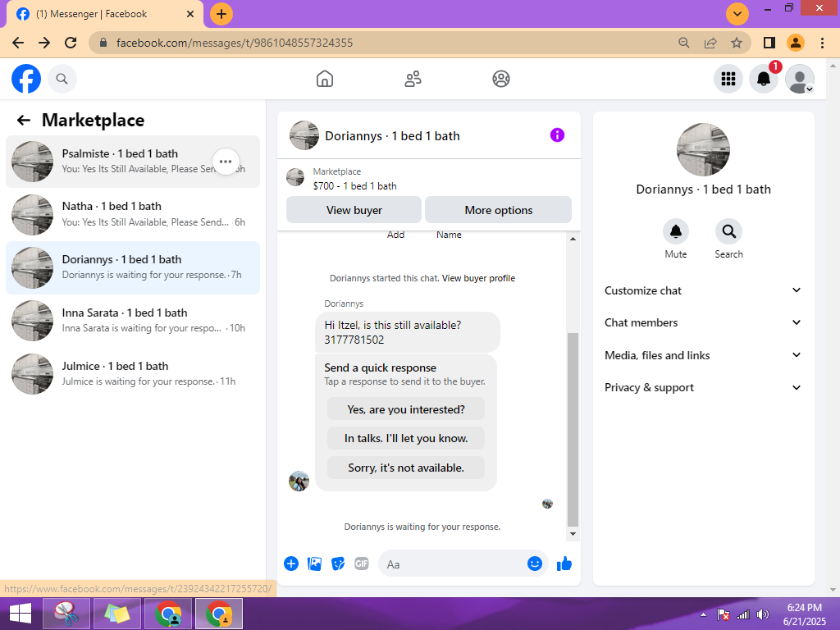The width and height of the screenshot is (840, 630).
Task: Open the Friends icon in top navigation
Action: [413, 79]
